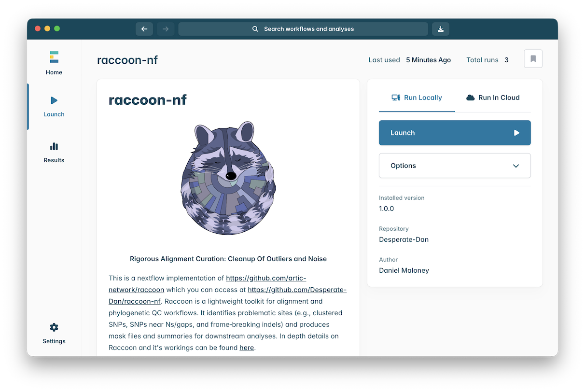Open the Results bar chart icon
The image size is (585, 392).
[54, 146]
